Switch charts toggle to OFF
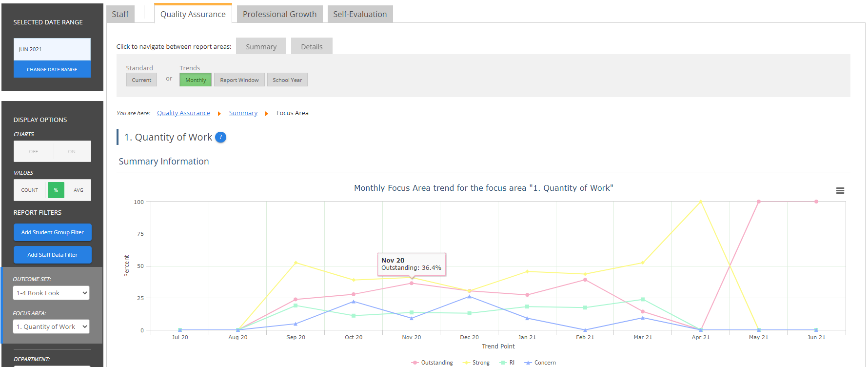The height and width of the screenshot is (367, 868). coord(33,152)
